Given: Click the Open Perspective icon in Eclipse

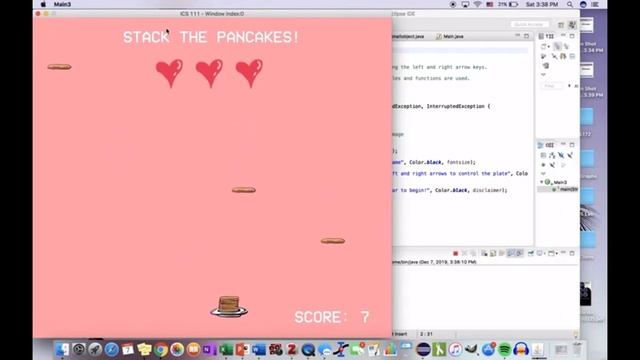Looking at the screenshot, I should pyautogui.click(x=561, y=24).
